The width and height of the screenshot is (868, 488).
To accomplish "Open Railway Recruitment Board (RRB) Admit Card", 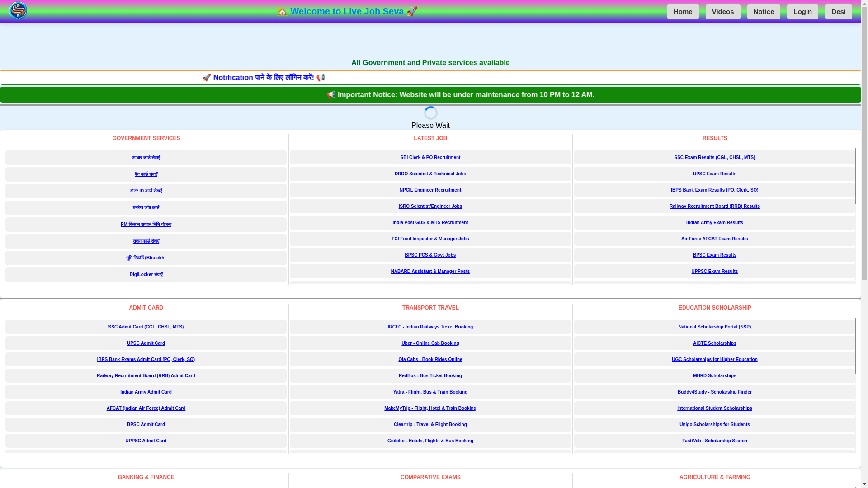I will click(146, 376).
